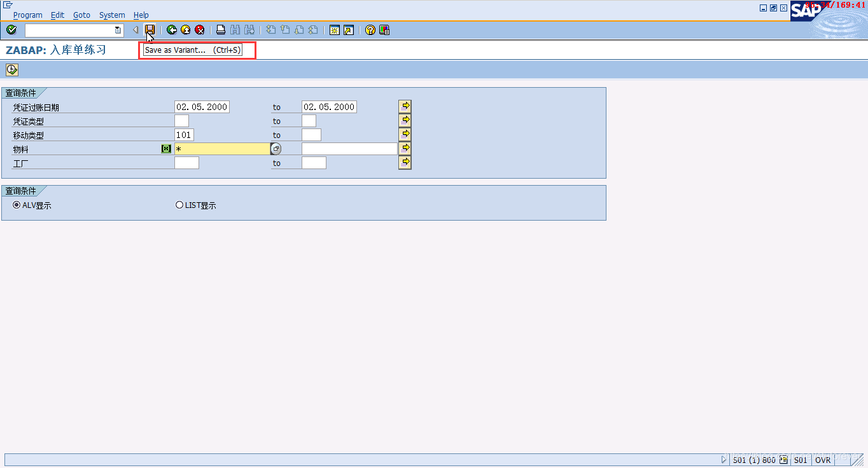Click the 凭证过账日期 to-date field

click(329, 107)
